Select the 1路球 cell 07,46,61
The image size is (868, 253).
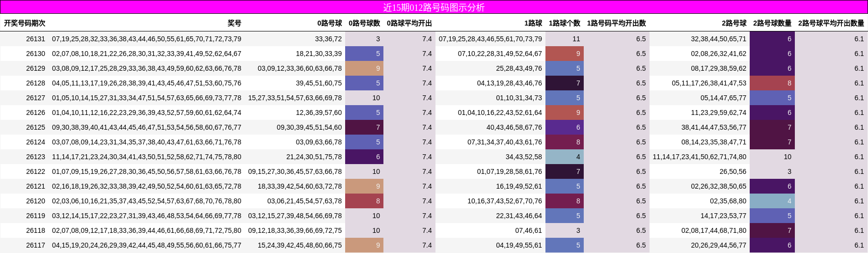point(529,230)
